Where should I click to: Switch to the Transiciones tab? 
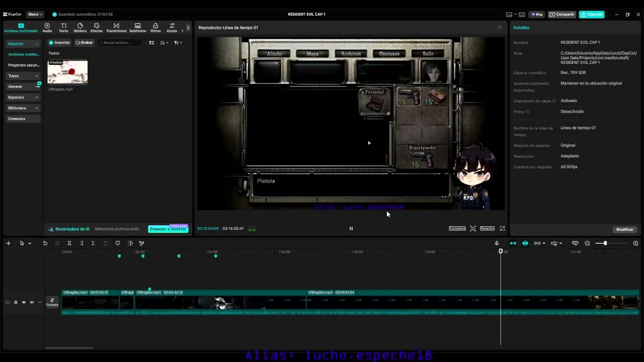116,28
